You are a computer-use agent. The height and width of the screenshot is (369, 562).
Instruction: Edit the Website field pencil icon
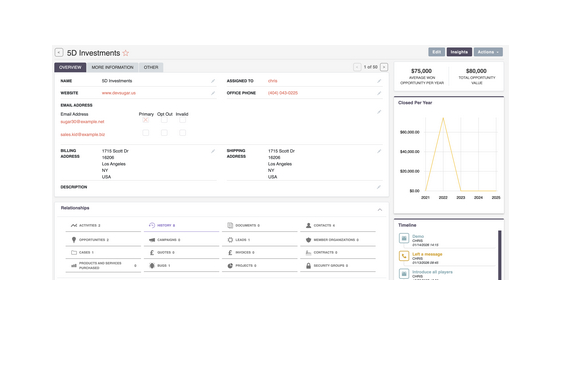point(213,93)
